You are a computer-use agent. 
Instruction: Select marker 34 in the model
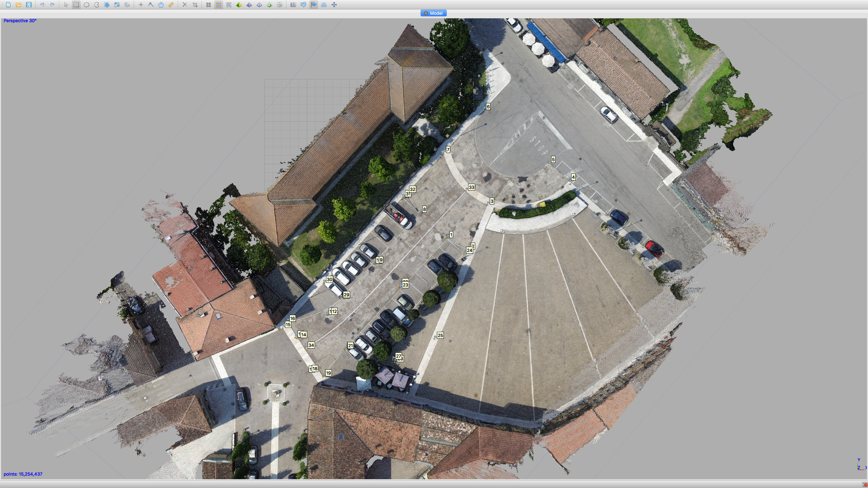(x=311, y=345)
